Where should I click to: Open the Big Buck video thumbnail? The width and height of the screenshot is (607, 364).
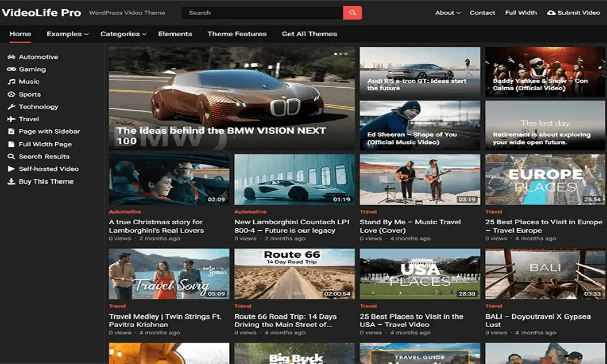(294, 353)
